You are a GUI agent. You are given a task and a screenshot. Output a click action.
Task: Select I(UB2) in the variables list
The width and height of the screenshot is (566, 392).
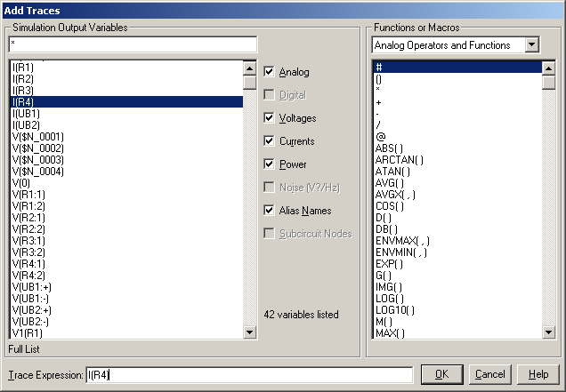[x=127, y=125]
